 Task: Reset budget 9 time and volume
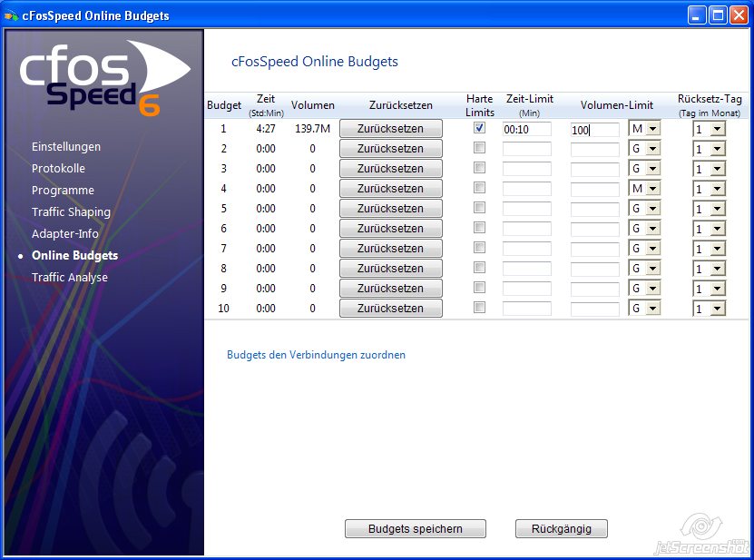pos(391,289)
